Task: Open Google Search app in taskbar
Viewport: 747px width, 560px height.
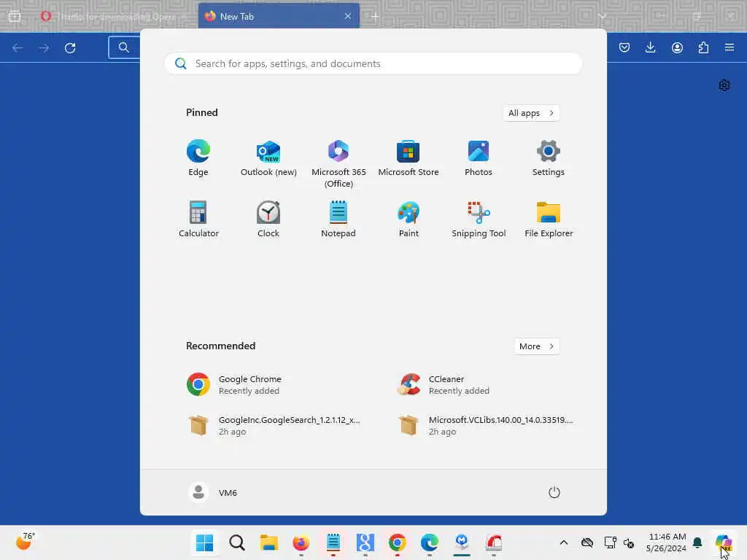Action: coord(365,542)
